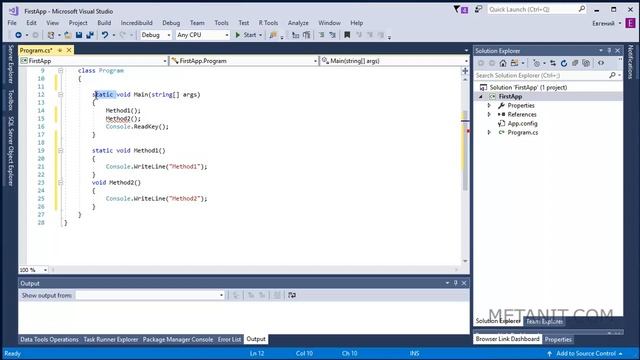Click the Collapse All icon in Solution Explorer
The height and width of the screenshot is (360, 640).
(x=575, y=63)
